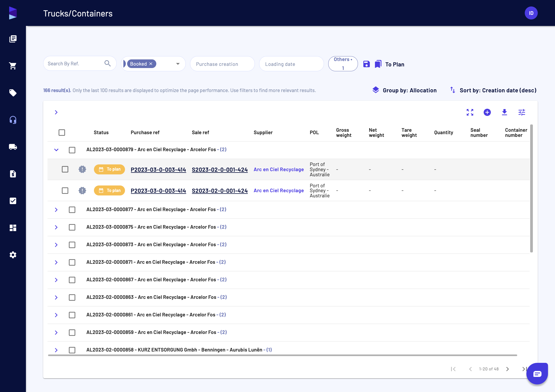The image size is (555, 392).
Task: Open the price tag sidebar icon
Action: [13, 93]
